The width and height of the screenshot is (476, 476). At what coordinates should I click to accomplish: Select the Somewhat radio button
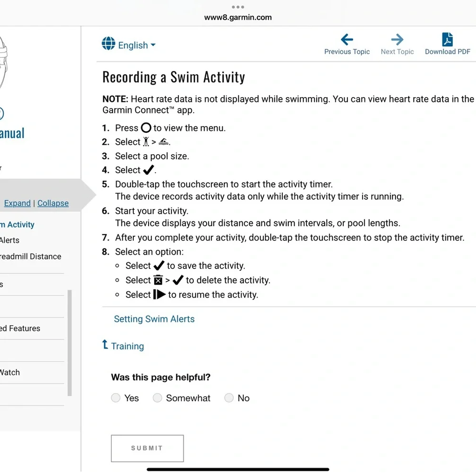click(158, 398)
